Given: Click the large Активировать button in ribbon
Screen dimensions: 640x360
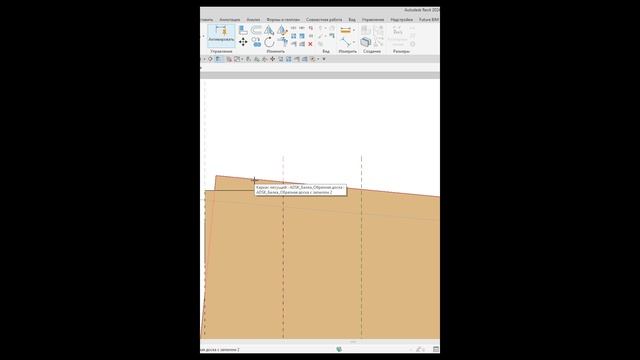Looking at the screenshot, I should [221, 36].
